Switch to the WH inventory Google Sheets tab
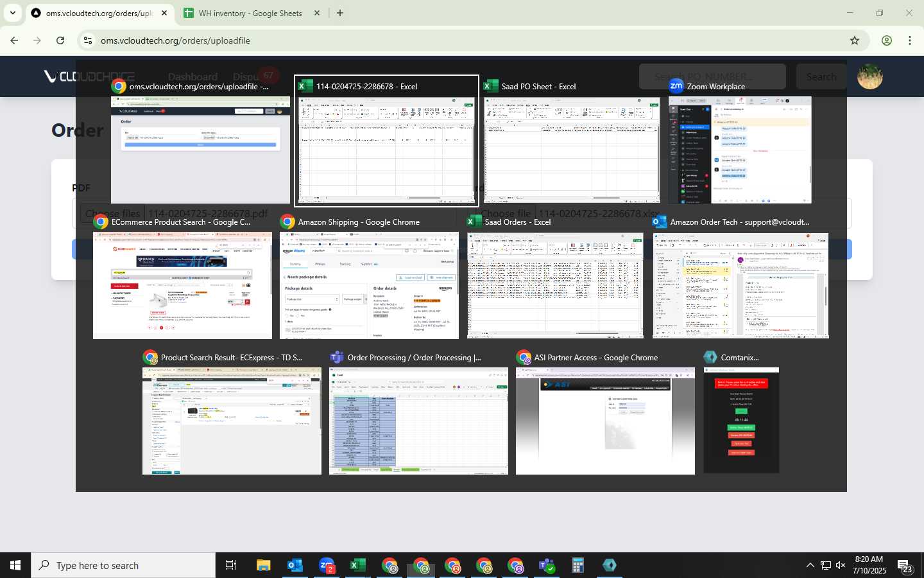This screenshot has height=578, width=924. click(250, 13)
